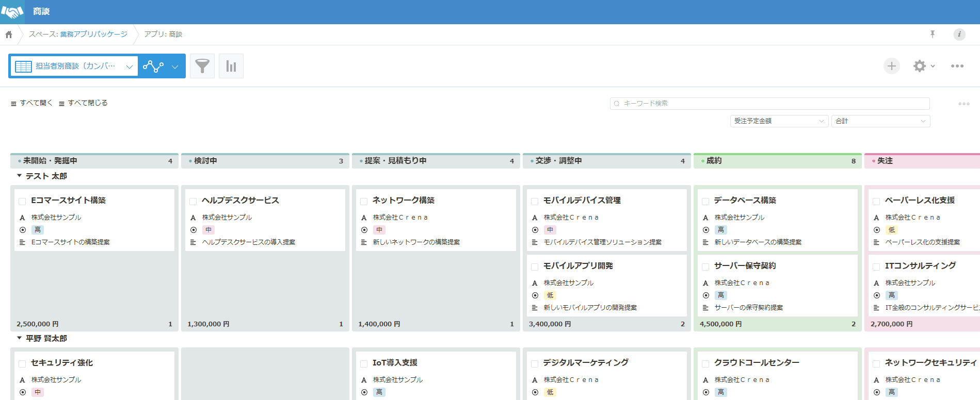Click the priority icon on セキュリティ強化 card

coord(23,392)
